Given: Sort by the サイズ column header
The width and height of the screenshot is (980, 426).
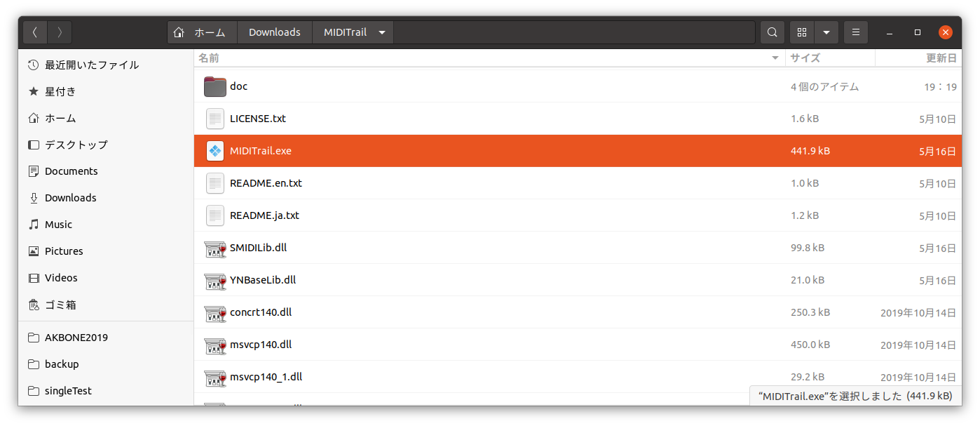Looking at the screenshot, I should 830,58.
